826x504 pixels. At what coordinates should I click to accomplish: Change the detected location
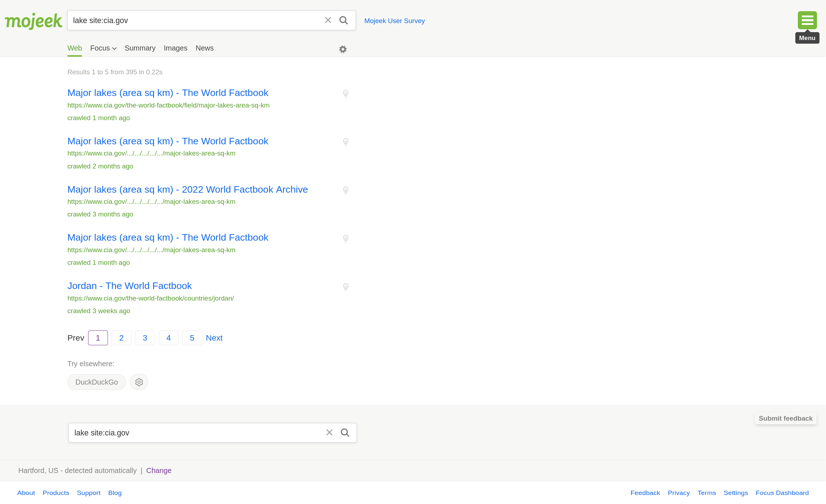click(159, 470)
